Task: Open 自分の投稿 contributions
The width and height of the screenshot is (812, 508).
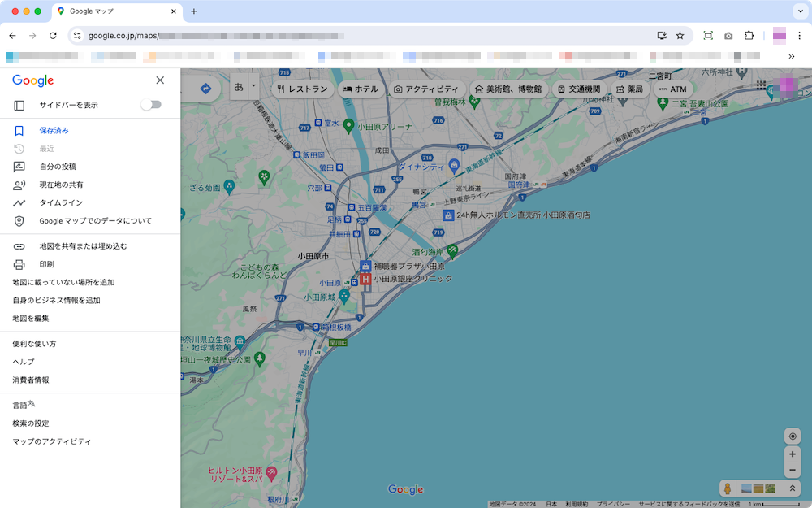Action: coord(58,167)
